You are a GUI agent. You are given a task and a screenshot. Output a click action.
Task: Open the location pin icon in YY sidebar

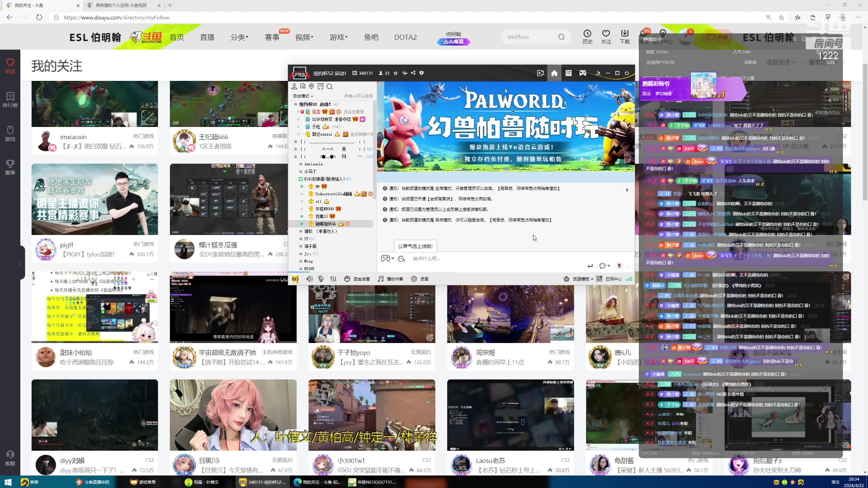point(311,86)
